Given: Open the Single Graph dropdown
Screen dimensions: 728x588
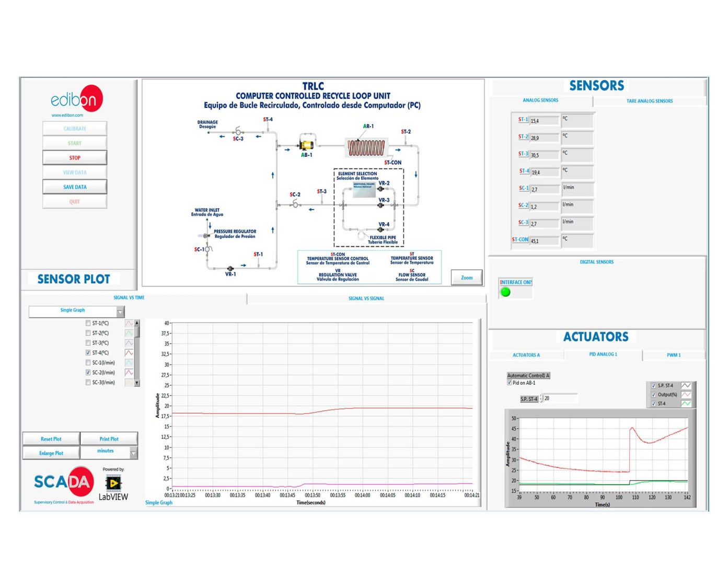Looking at the screenshot, I should coord(120,312).
